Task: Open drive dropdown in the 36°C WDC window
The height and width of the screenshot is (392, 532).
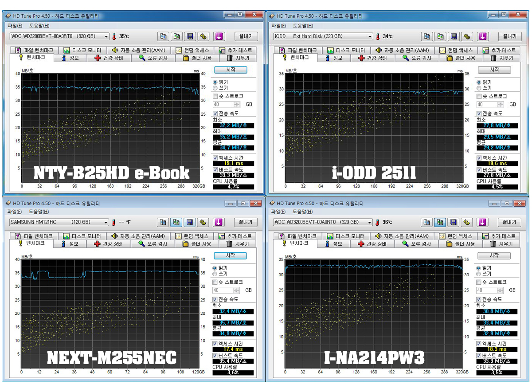Action: 323,222
